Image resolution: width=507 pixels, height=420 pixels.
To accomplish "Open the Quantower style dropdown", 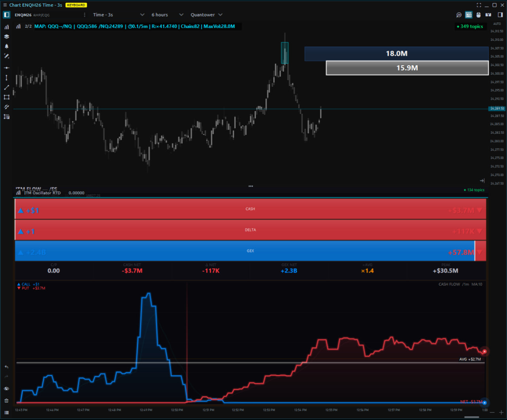I will pyautogui.click(x=206, y=15).
